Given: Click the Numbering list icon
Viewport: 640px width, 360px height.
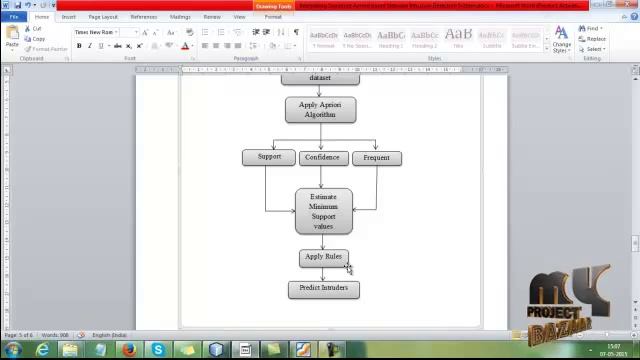Looking at the screenshot, I should tap(221, 32).
